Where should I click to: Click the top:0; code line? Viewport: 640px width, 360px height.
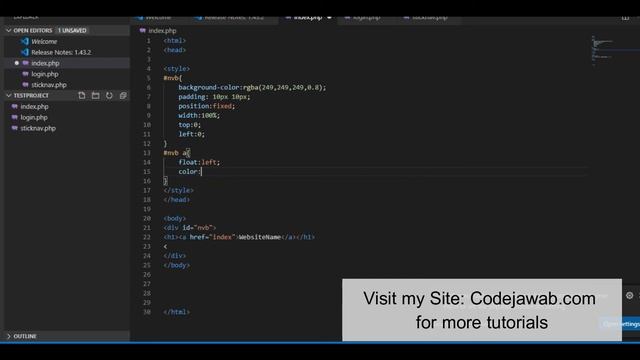pyautogui.click(x=189, y=125)
